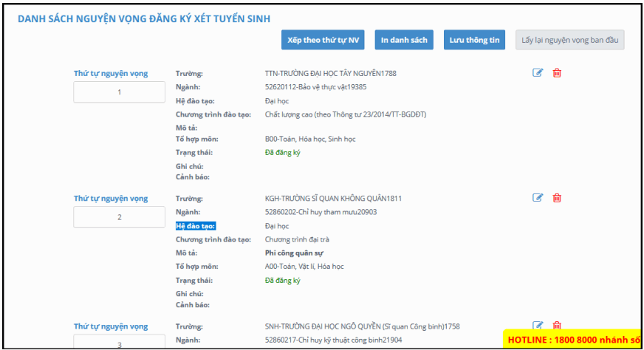Print list with In danh sách button

(x=404, y=40)
